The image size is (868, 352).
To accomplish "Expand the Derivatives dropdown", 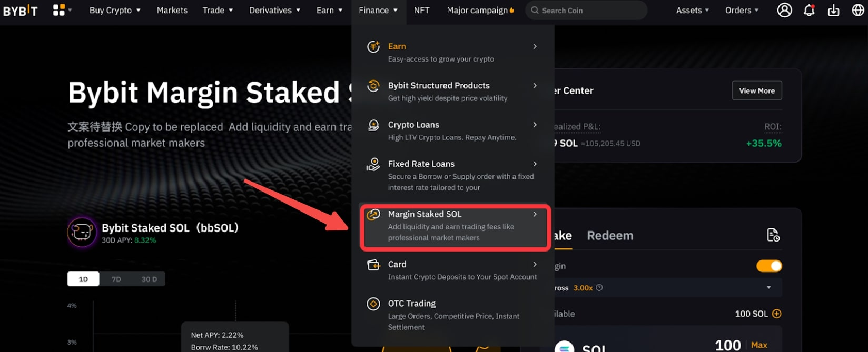I will (x=274, y=10).
